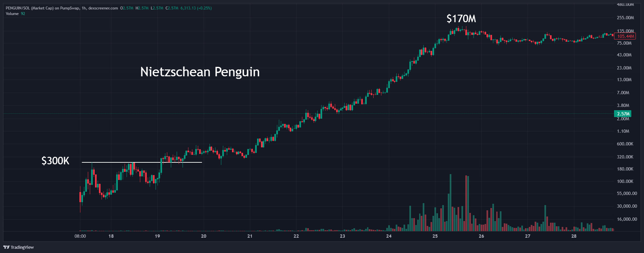This screenshot has height=253, width=644.
Task: Click the 16,000.00 price scale label
Action: [x=627, y=219]
